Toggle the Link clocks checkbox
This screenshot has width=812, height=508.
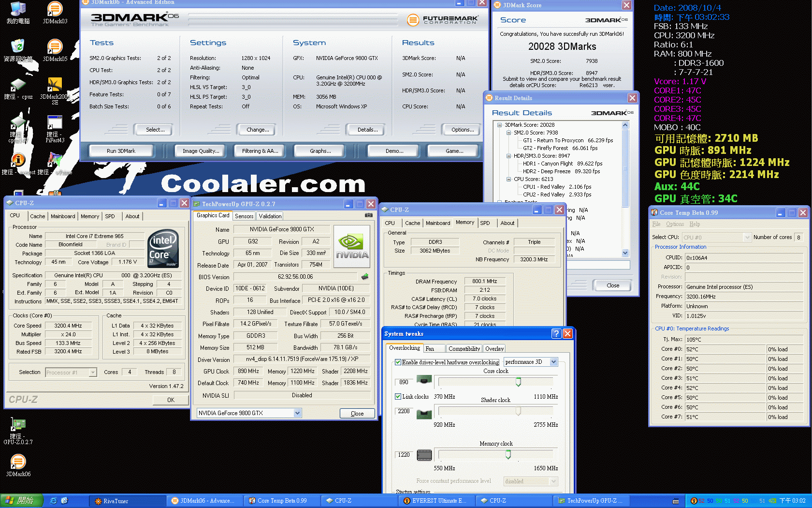pos(398,396)
